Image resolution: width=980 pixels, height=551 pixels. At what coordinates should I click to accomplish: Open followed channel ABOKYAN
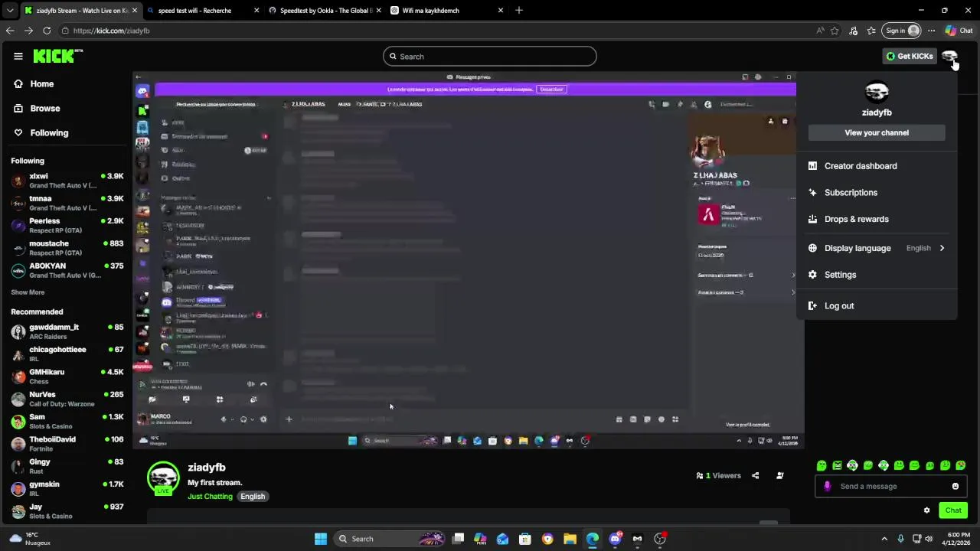[67, 270]
